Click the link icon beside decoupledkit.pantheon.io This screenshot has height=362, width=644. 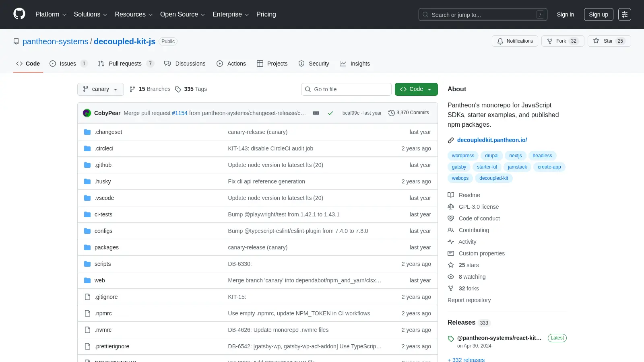(451, 140)
